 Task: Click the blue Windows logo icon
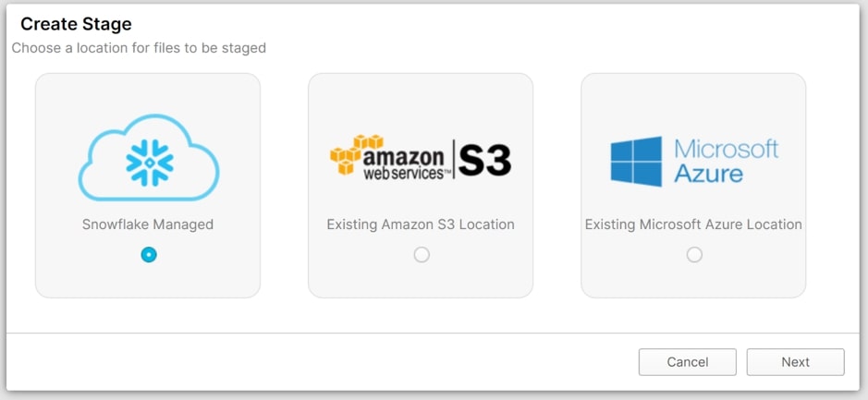point(636,161)
